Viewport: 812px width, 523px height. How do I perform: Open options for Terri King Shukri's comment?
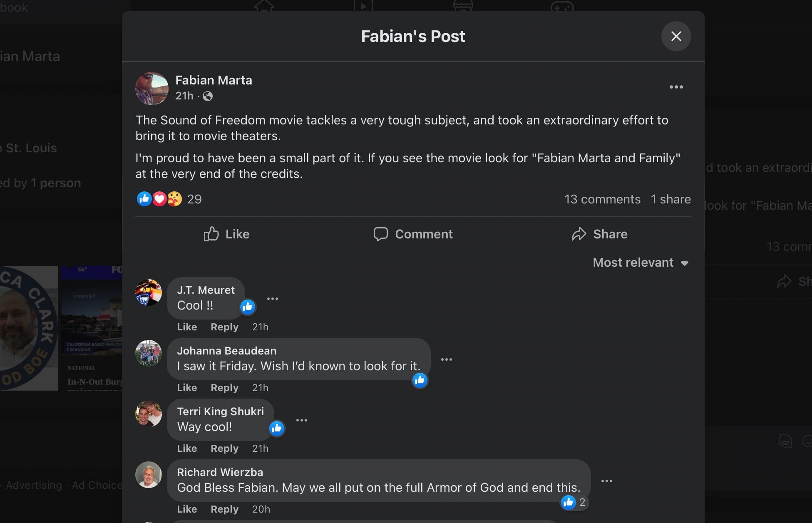(x=301, y=420)
